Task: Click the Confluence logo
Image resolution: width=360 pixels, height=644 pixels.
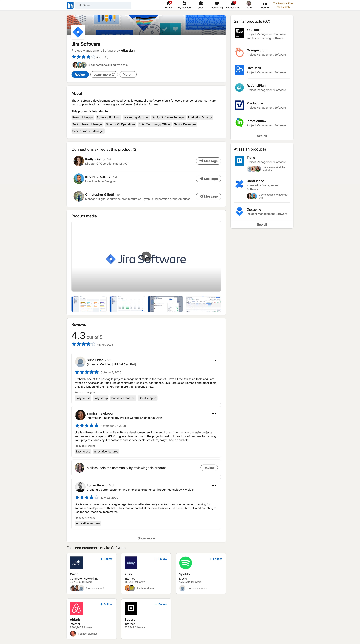Action: (239, 184)
